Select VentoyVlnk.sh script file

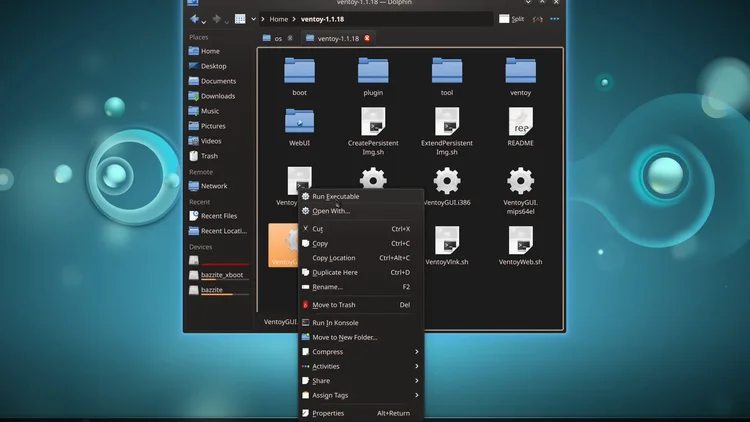point(447,245)
